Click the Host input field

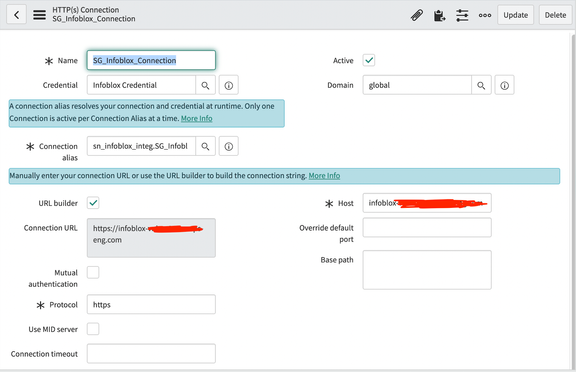pyautogui.click(x=427, y=203)
